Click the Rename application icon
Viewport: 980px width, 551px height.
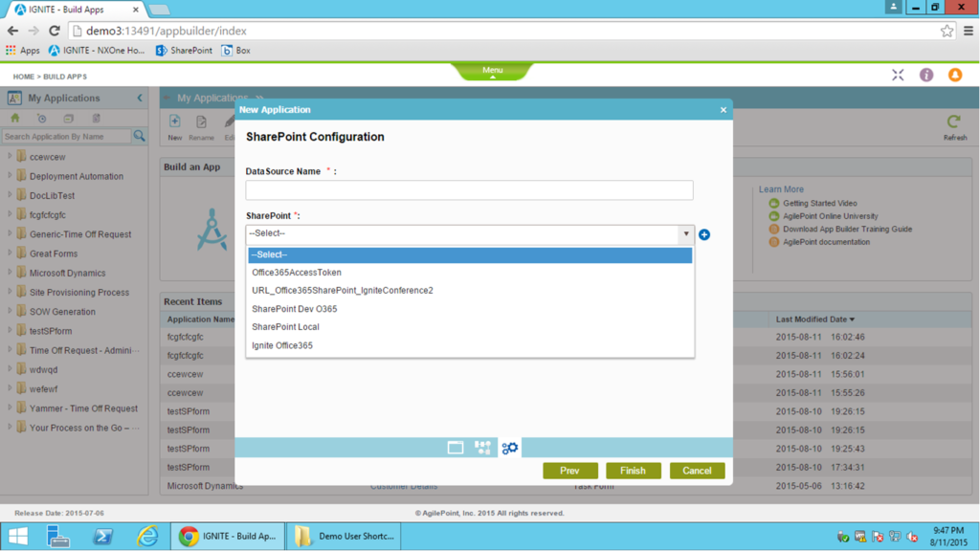click(x=201, y=122)
